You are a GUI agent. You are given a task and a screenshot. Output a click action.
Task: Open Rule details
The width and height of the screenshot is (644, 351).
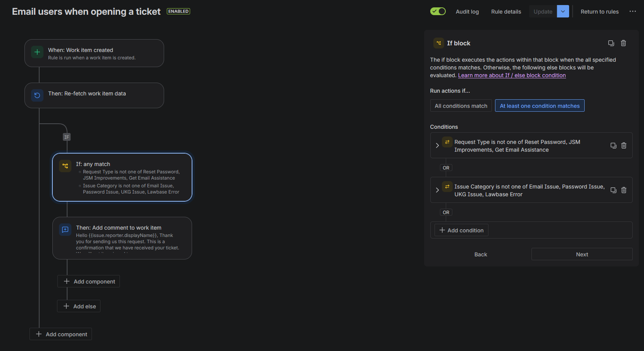(x=506, y=12)
